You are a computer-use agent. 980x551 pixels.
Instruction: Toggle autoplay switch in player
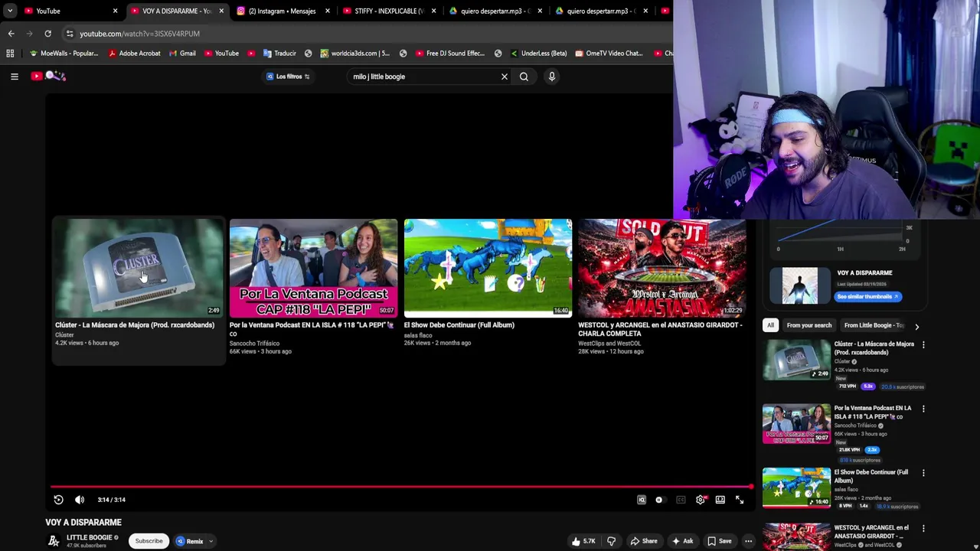pos(659,500)
